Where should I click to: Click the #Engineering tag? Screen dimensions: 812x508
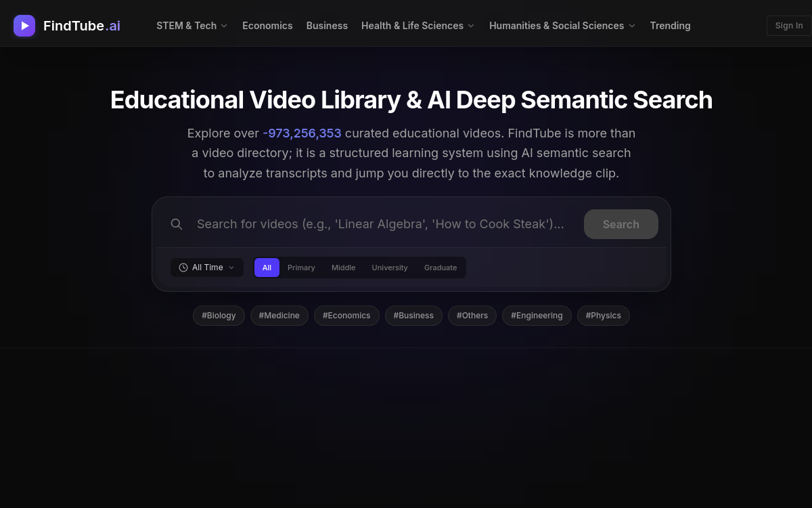pyautogui.click(x=537, y=316)
